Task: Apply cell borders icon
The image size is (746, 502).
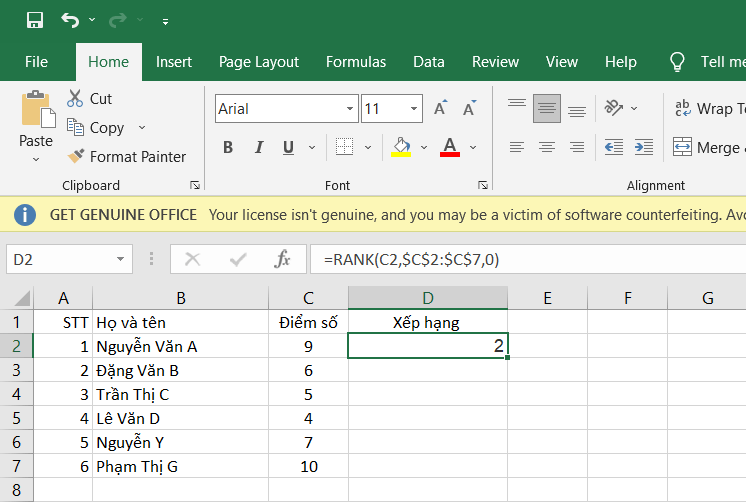Action: tap(344, 147)
